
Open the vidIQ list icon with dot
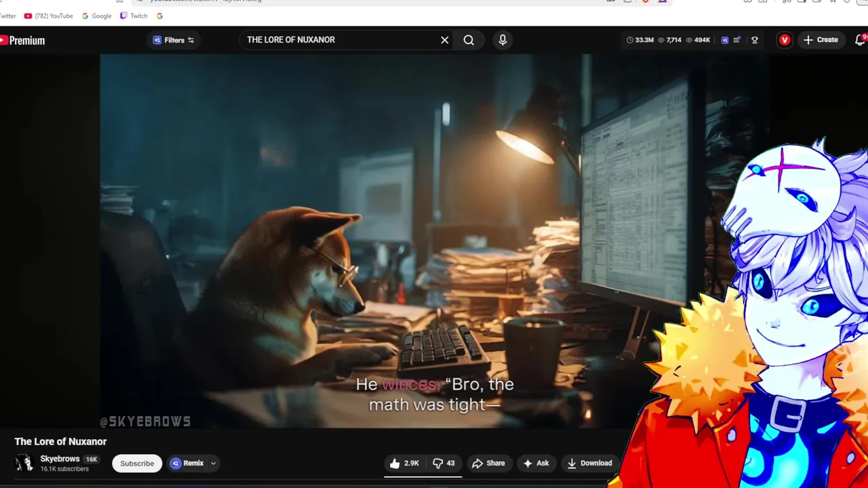(737, 40)
